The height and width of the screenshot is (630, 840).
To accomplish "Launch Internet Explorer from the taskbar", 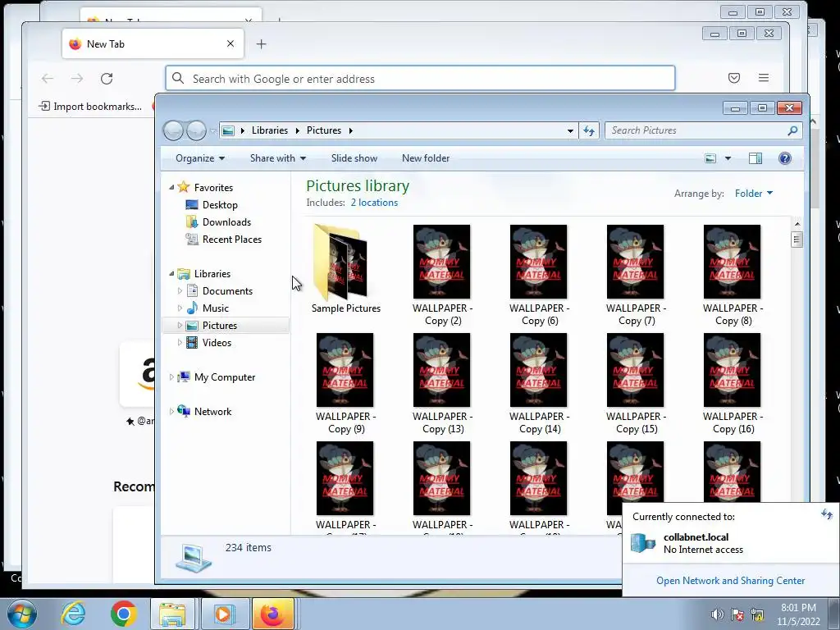I will coord(73,614).
